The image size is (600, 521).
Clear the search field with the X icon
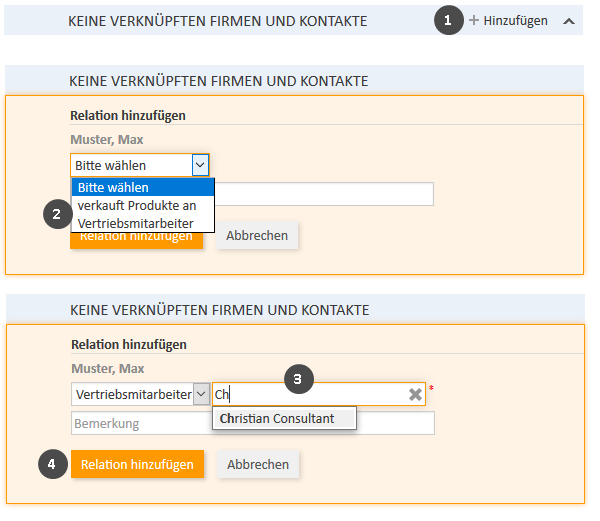(x=415, y=395)
